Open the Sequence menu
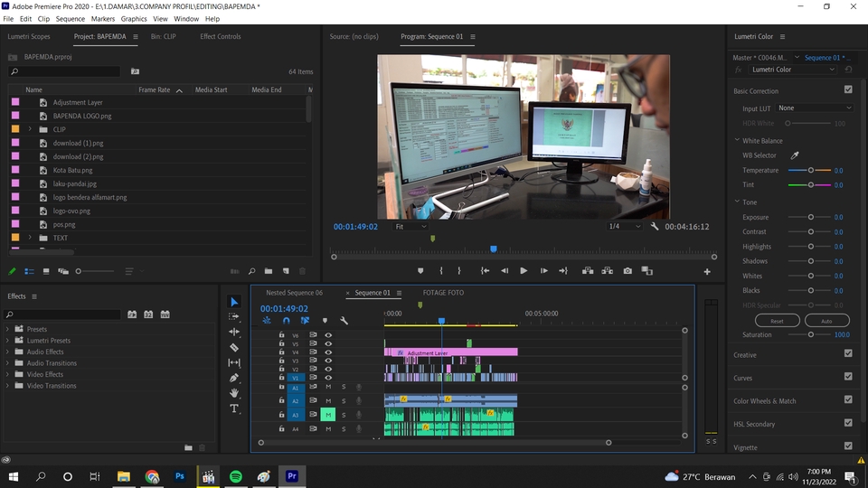Viewport: 868px width, 488px height. tap(71, 19)
